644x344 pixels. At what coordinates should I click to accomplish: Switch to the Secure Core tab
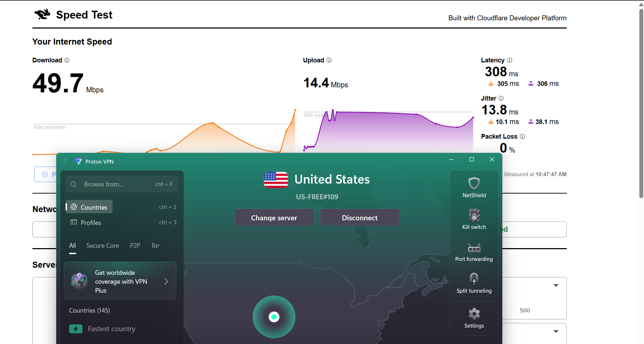click(103, 246)
